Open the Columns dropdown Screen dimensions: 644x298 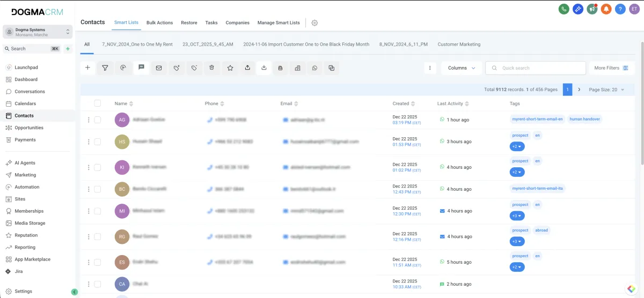pyautogui.click(x=461, y=68)
